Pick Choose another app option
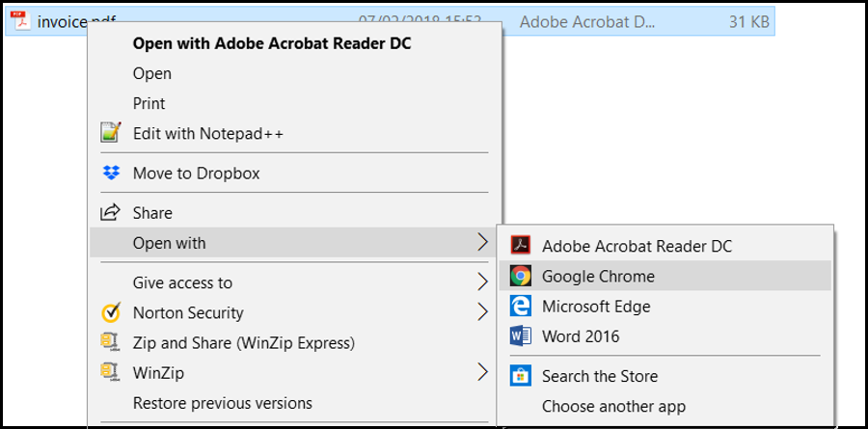Screen dimensions: 868x429 point(613,407)
